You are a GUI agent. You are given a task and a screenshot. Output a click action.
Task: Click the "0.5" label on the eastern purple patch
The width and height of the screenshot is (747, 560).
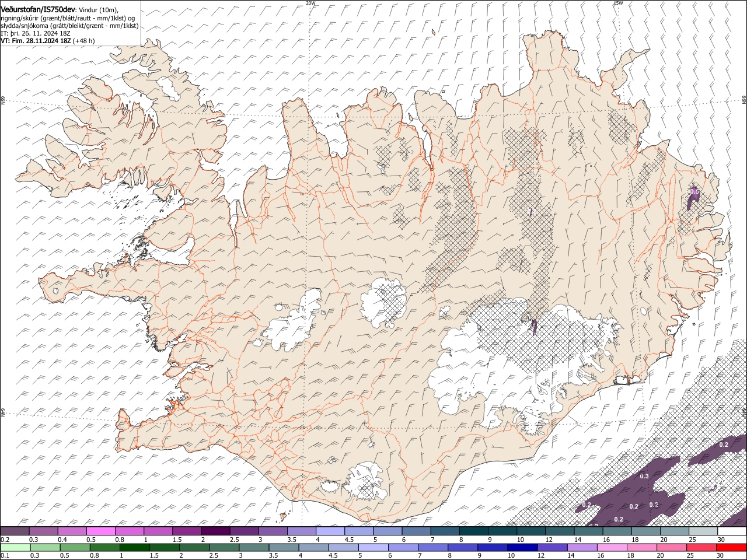(695, 191)
